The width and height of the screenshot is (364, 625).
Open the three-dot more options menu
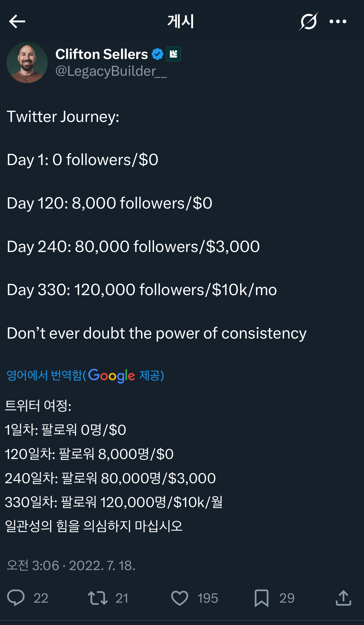(338, 21)
